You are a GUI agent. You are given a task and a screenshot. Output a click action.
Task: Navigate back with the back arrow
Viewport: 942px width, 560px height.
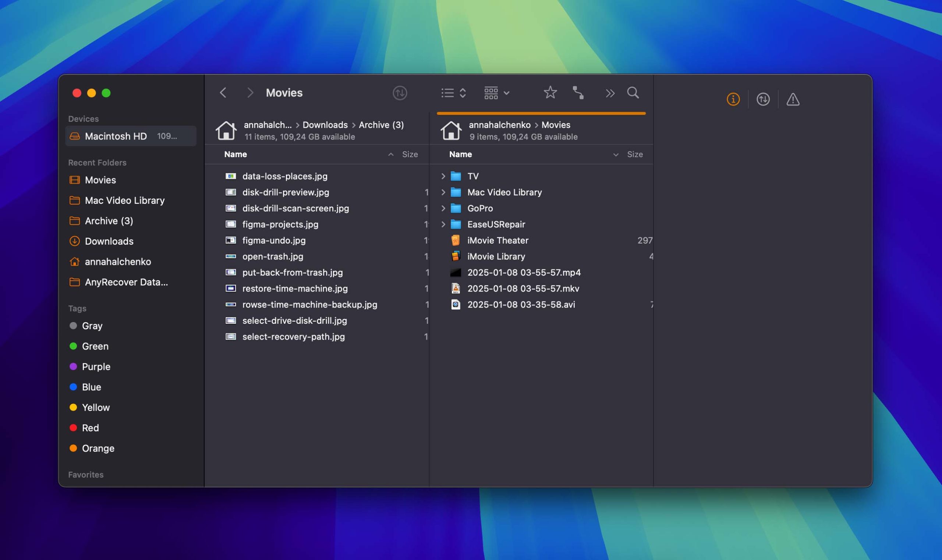coord(223,93)
